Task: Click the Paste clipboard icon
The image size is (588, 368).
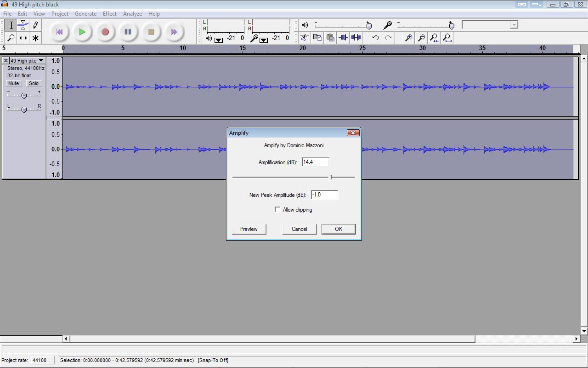Action: click(330, 38)
